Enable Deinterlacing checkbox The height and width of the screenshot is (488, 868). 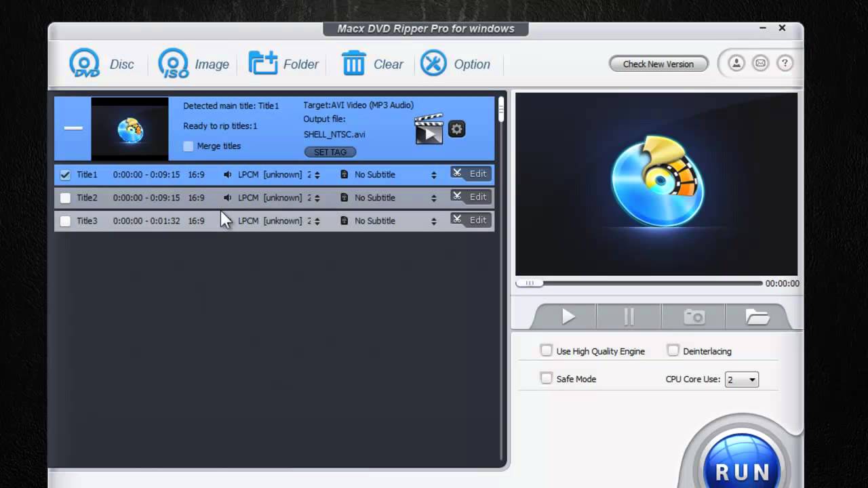click(x=673, y=350)
